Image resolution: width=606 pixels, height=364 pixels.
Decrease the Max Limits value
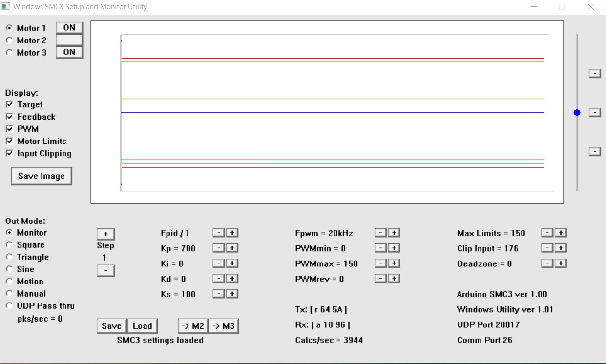pos(548,233)
